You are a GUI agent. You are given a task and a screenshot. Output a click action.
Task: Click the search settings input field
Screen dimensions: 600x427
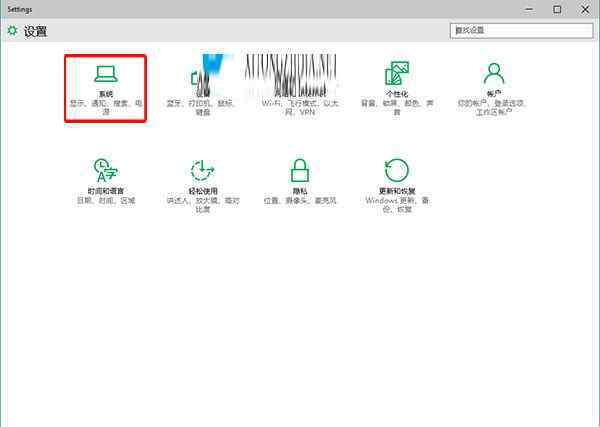pos(522,31)
